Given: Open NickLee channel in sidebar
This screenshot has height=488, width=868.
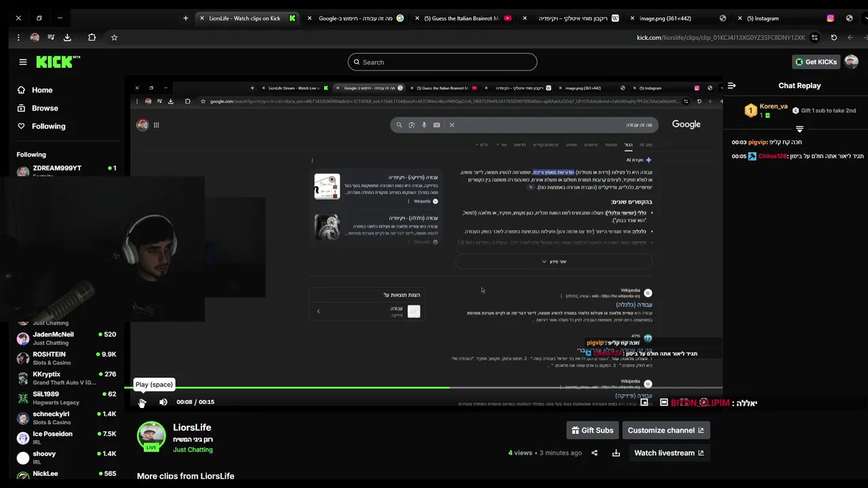Looking at the screenshot, I should [66, 475].
